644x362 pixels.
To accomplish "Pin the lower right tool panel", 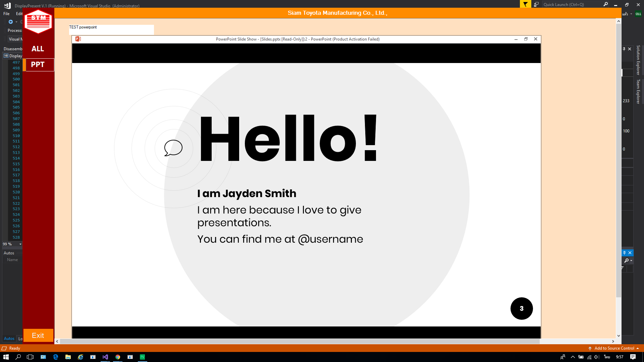I will point(624,253).
